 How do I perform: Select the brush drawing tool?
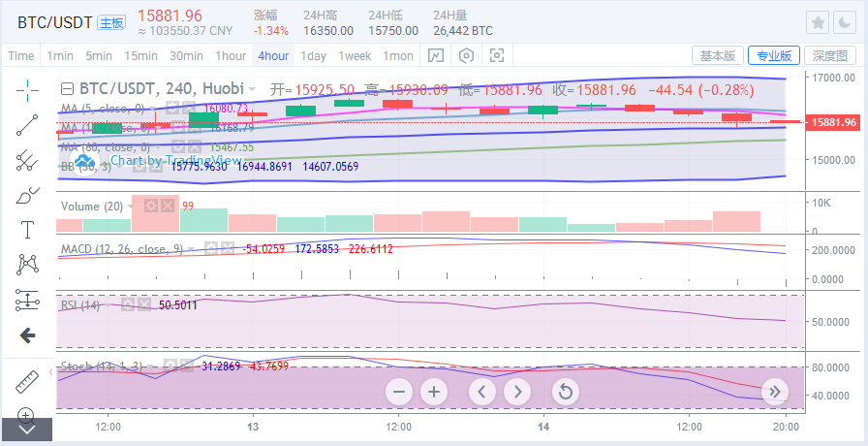[x=27, y=195]
